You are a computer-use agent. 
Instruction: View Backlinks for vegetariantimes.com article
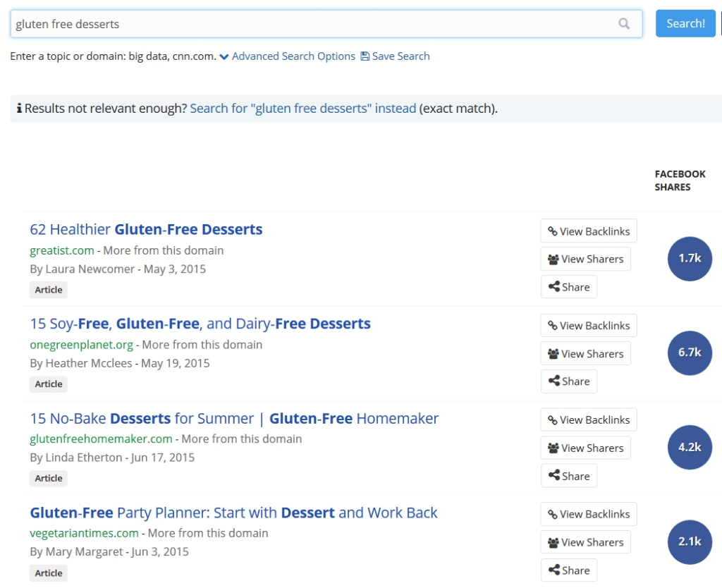[589, 514]
